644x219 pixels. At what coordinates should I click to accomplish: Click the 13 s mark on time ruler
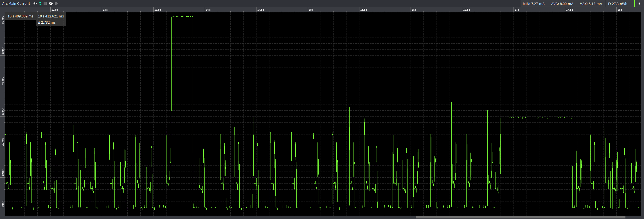tap(105, 10)
